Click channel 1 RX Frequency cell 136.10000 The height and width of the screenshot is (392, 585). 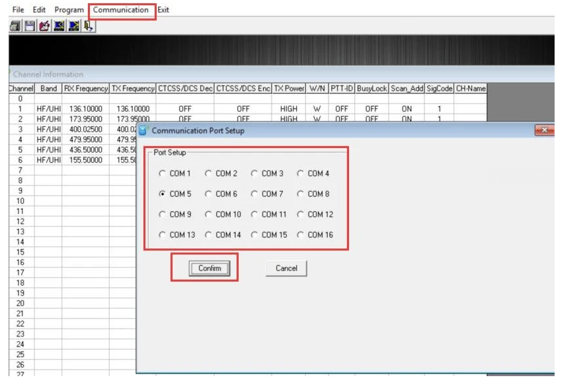[86, 109]
